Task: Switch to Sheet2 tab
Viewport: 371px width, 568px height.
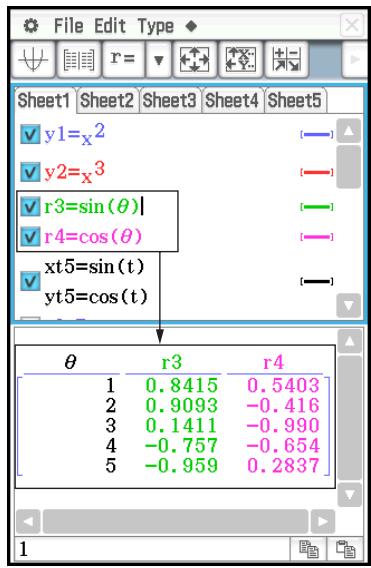Action: pos(107,100)
